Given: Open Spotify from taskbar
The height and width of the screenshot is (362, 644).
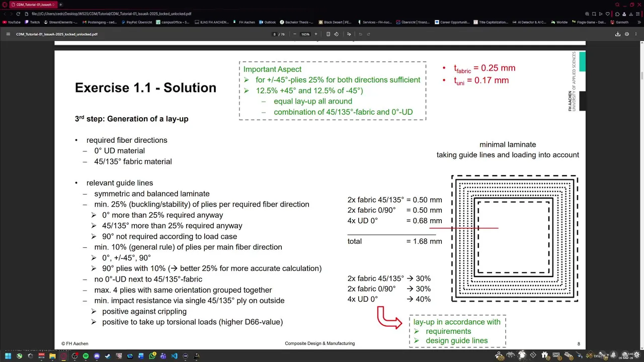Looking at the screenshot, I should [x=86, y=356].
